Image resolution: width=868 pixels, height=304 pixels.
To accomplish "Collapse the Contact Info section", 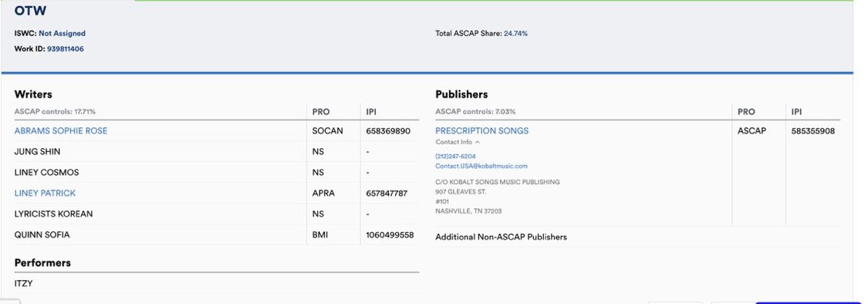I will tap(458, 142).
